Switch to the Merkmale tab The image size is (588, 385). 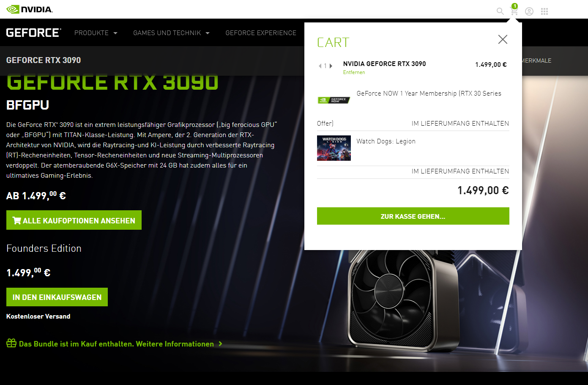pos(536,60)
